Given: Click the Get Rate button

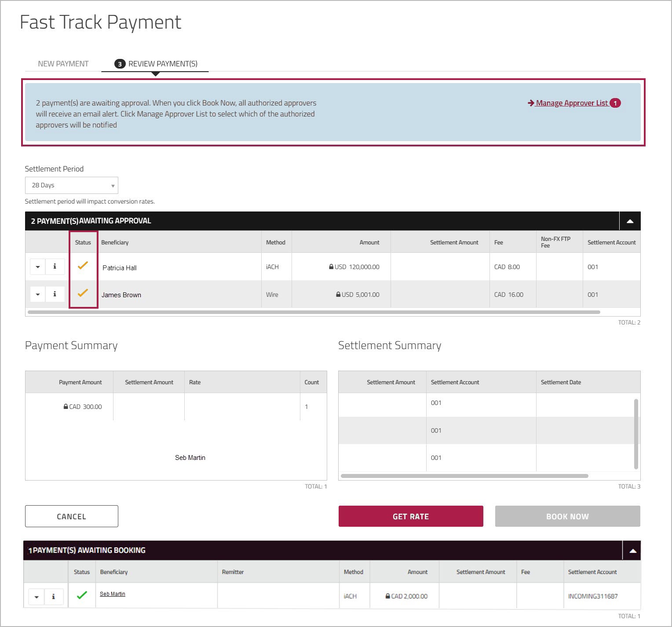Looking at the screenshot, I should (411, 516).
